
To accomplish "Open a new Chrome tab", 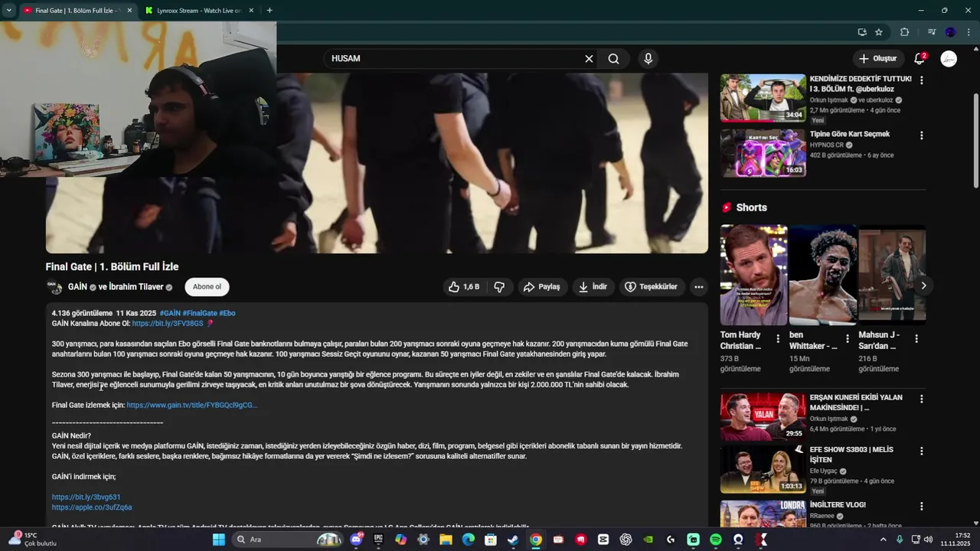I will click(x=269, y=11).
